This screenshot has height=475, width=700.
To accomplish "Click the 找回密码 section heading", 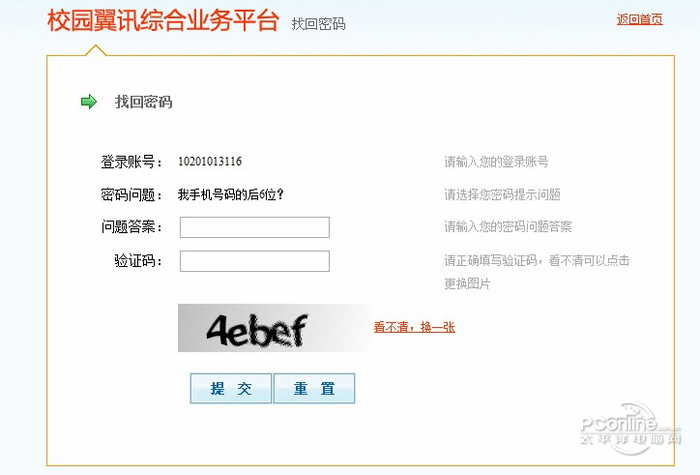I will tap(144, 102).
